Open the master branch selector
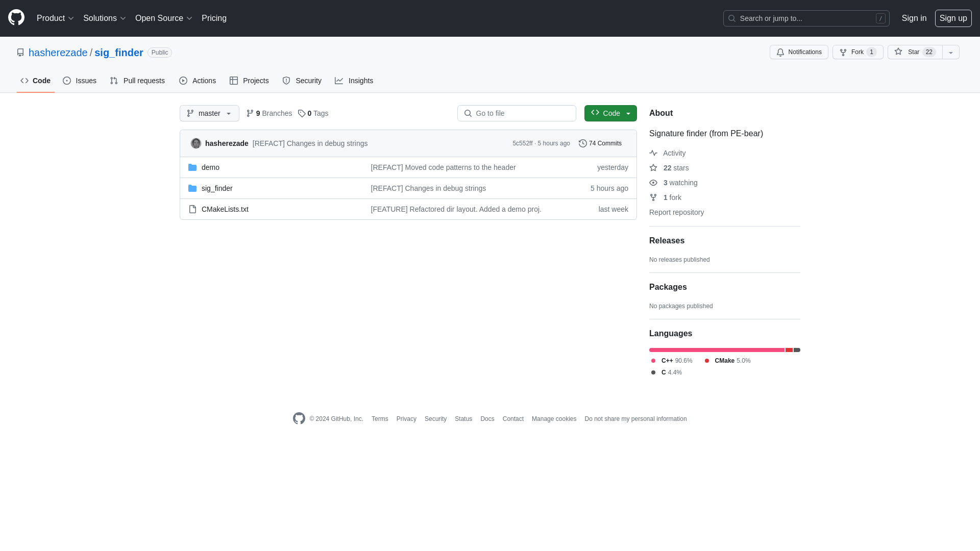The width and height of the screenshot is (980, 551). click(209, 113)
